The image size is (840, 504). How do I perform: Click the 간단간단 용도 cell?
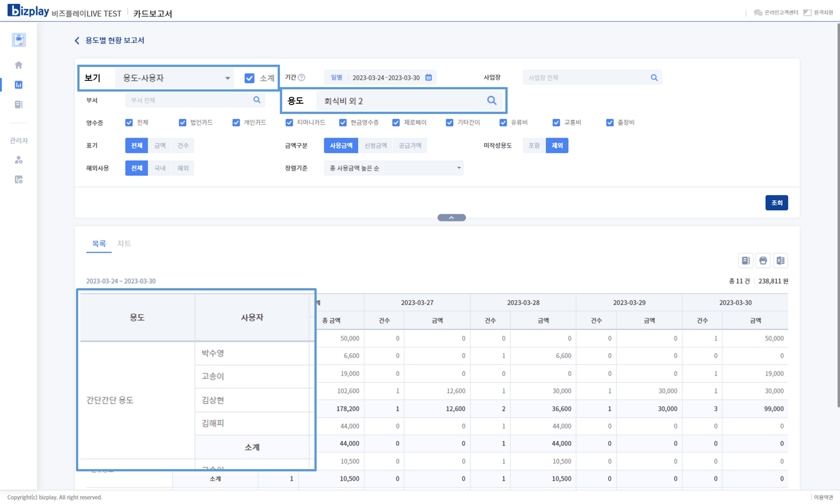pyautogui.click(x=137, y=400)
